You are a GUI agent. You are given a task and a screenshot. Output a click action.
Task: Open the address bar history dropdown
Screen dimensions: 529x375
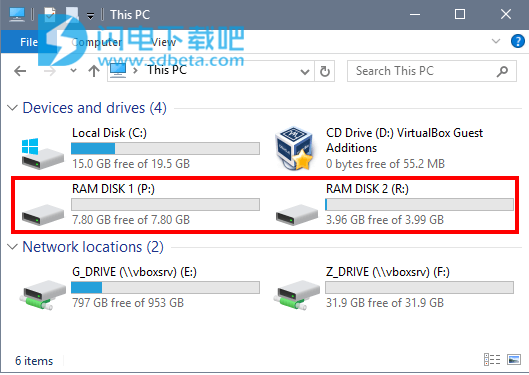point(305,71)
